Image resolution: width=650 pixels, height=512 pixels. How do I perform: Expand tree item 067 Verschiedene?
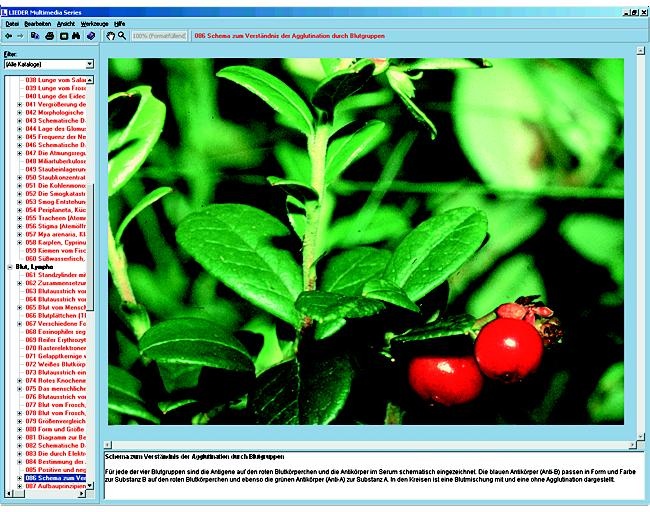tap(19, 323)
